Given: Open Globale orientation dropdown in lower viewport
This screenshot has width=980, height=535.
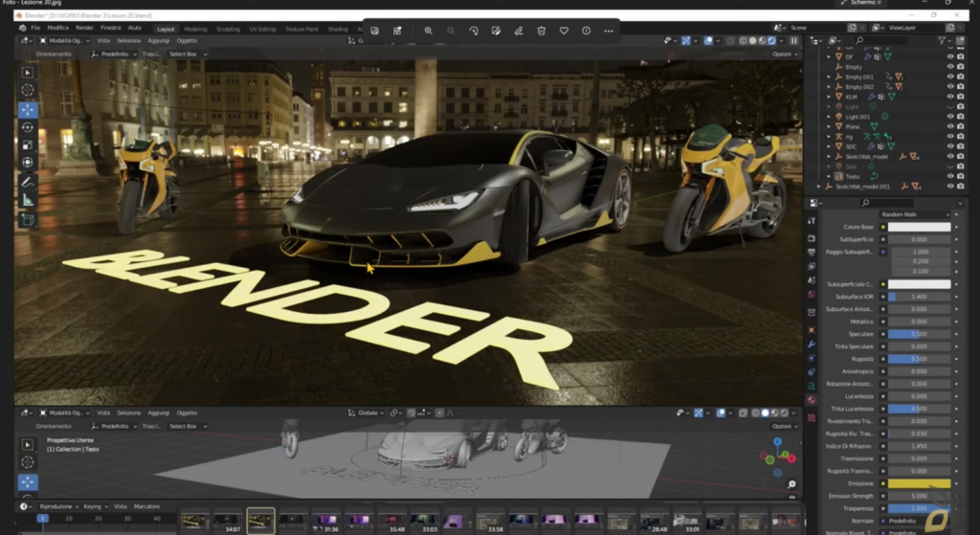Looking at the screenshot, I should pyautogui.click(x=367, y=413).
